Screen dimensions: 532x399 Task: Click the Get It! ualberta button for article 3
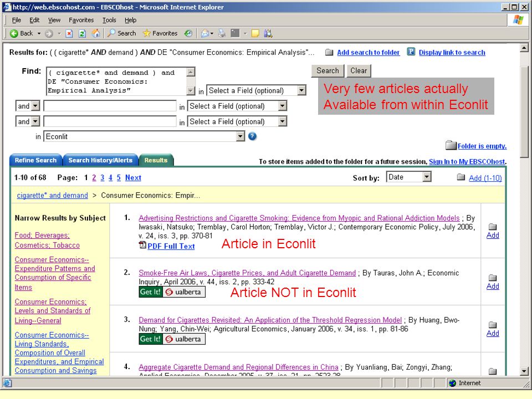172,339
